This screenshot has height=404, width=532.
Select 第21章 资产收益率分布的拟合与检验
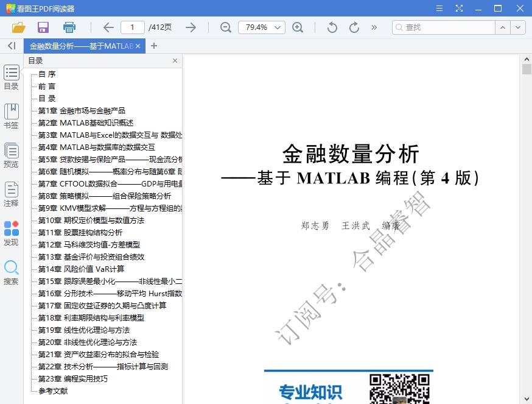pyautogui.click(x=99, y=355)
